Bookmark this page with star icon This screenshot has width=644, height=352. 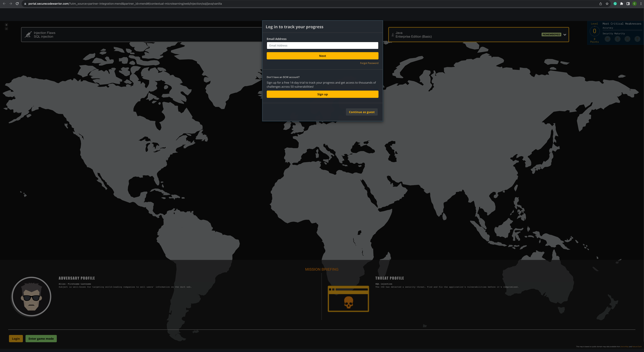(x=607, y=4)
